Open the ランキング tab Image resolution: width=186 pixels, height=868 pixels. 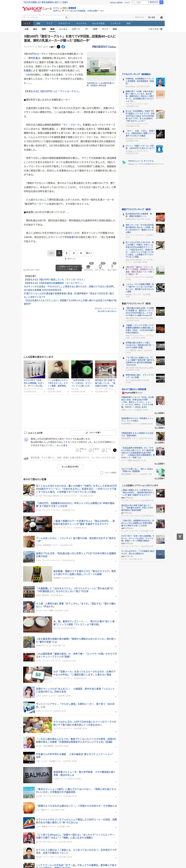pyautogui.click(x=115, y=24)
